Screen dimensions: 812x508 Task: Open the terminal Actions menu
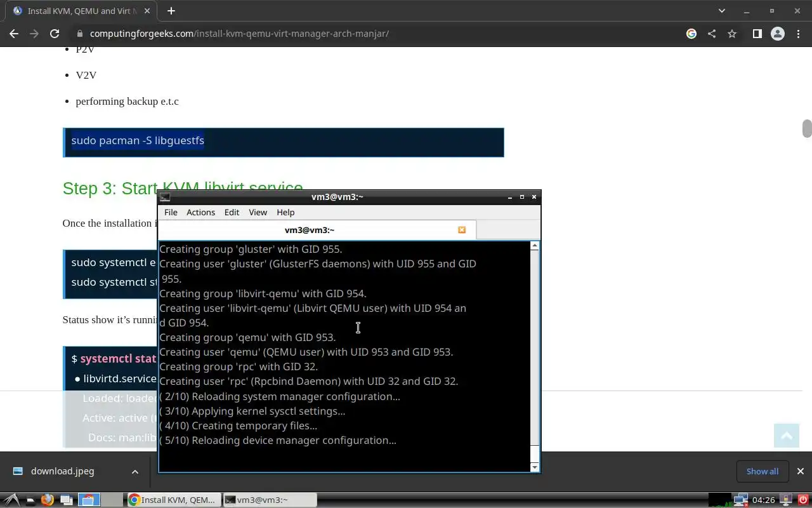tap(200, 212)
